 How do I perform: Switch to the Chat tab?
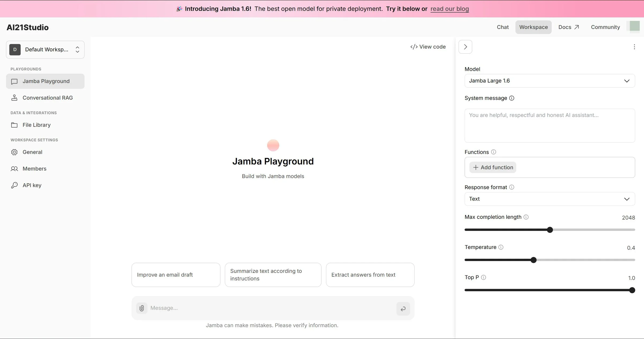point(503,27)
